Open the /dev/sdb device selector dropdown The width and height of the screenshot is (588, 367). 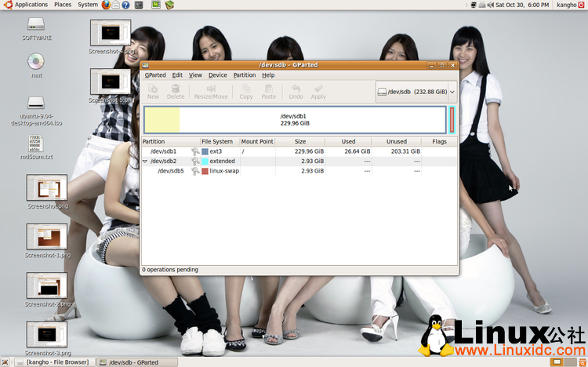click(416, 92)
